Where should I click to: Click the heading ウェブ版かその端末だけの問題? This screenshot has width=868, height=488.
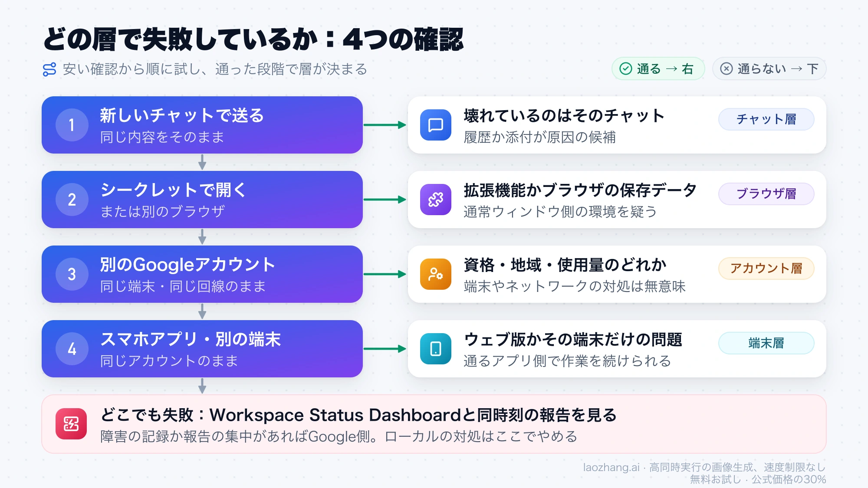[x=573, y=340]
